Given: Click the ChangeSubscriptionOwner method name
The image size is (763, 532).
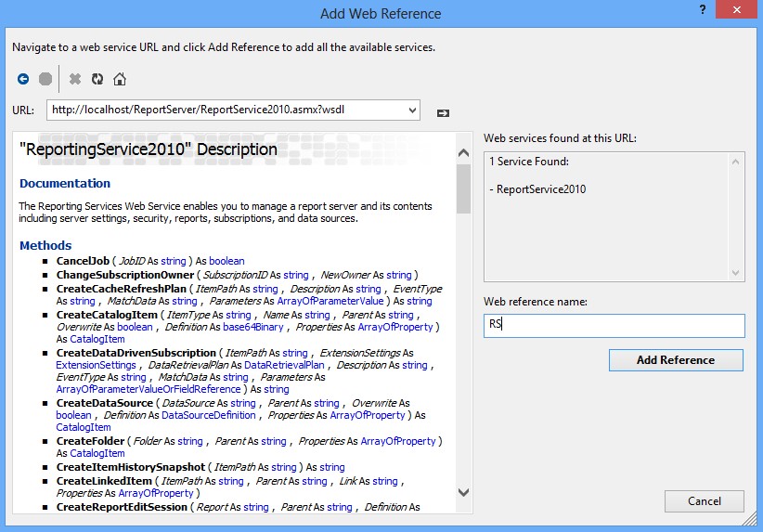Looking at the screenshot, I should [125, 275].
